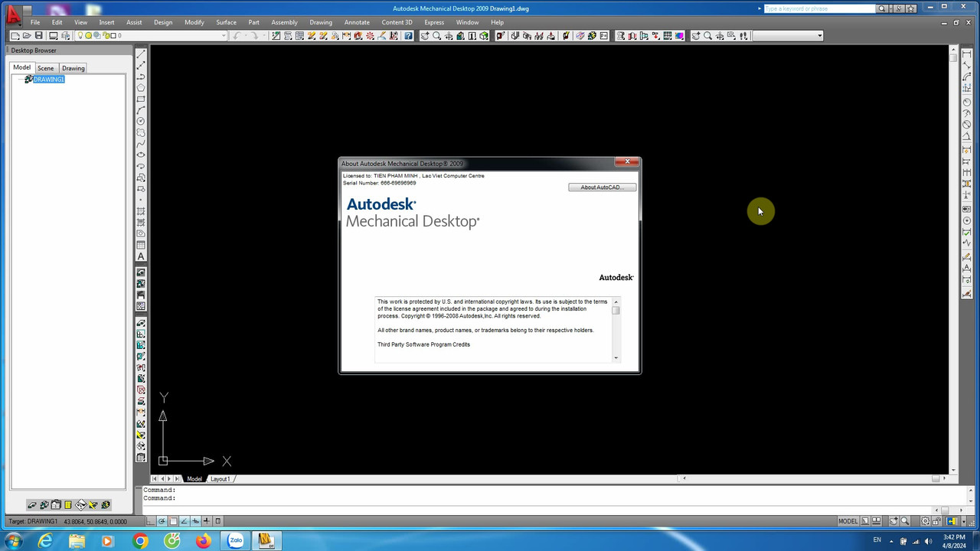Click the Help question mark toolbar icon
Screen dimensions: 980x551
[x=409, y=36]
